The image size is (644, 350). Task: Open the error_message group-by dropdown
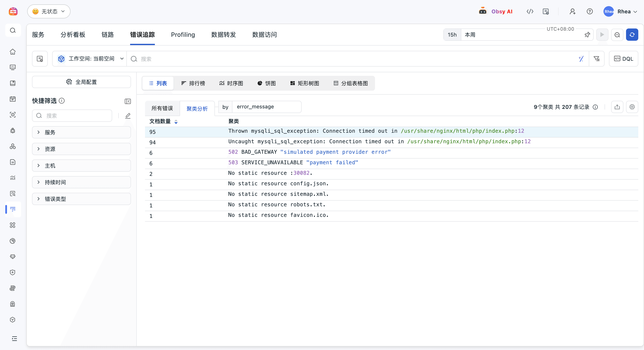point(267,107)
